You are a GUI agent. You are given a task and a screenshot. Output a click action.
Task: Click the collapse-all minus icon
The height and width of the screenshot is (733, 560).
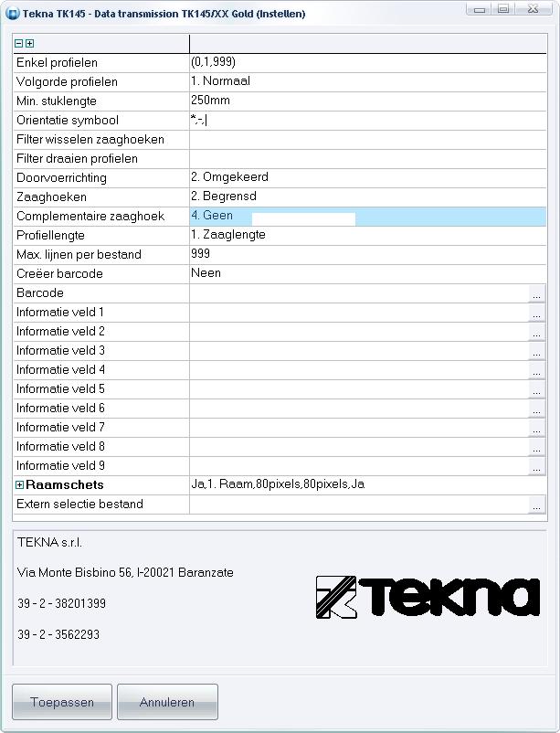(18, 43)
